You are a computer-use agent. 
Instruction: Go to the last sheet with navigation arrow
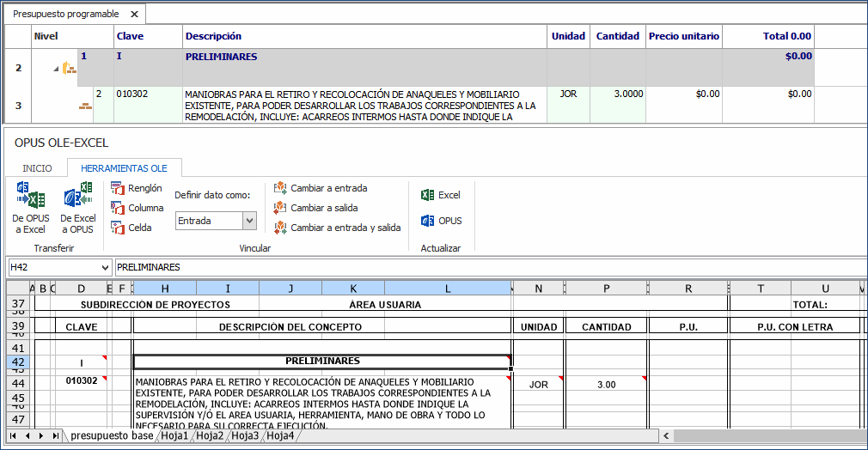55,436
